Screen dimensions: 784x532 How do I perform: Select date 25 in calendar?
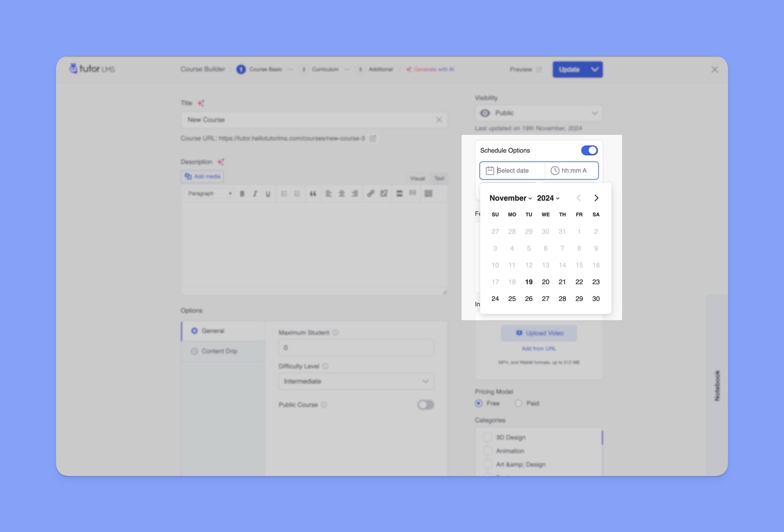511,299
